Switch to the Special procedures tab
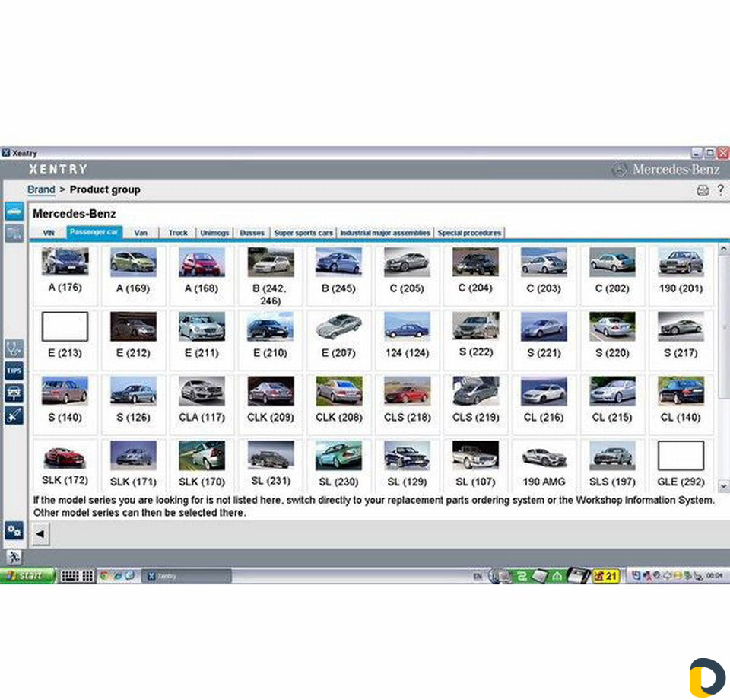This screenshot has width=730, height=700. (469, 232)
